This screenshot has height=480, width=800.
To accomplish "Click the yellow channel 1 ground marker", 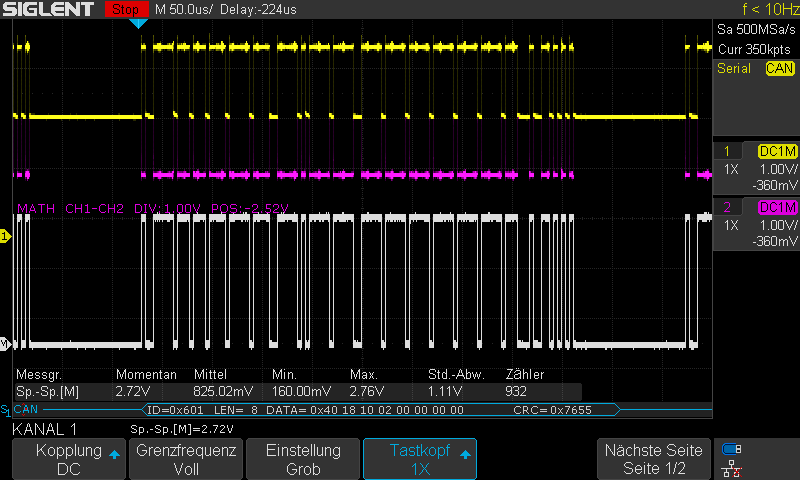I will click(x=5, y=235).
